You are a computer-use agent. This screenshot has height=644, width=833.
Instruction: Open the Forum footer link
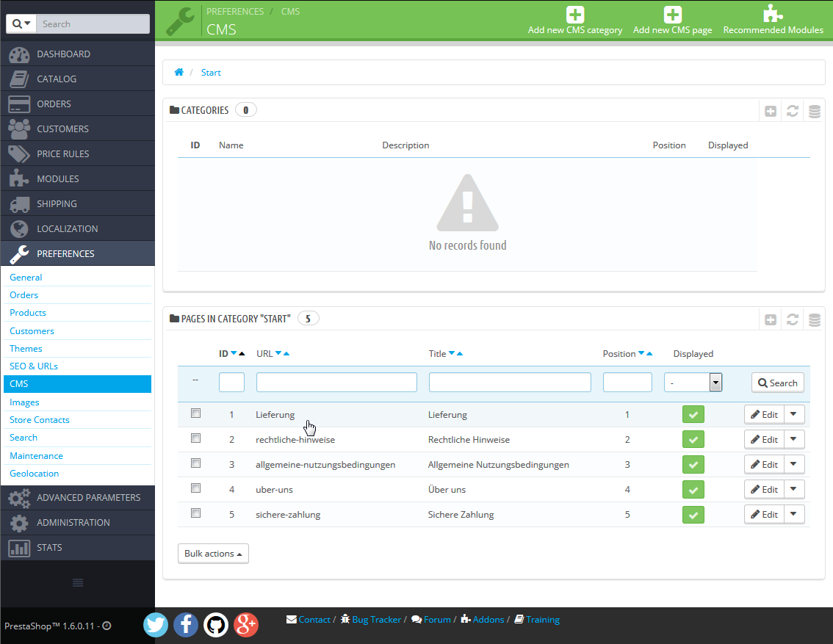pos(436,620)
